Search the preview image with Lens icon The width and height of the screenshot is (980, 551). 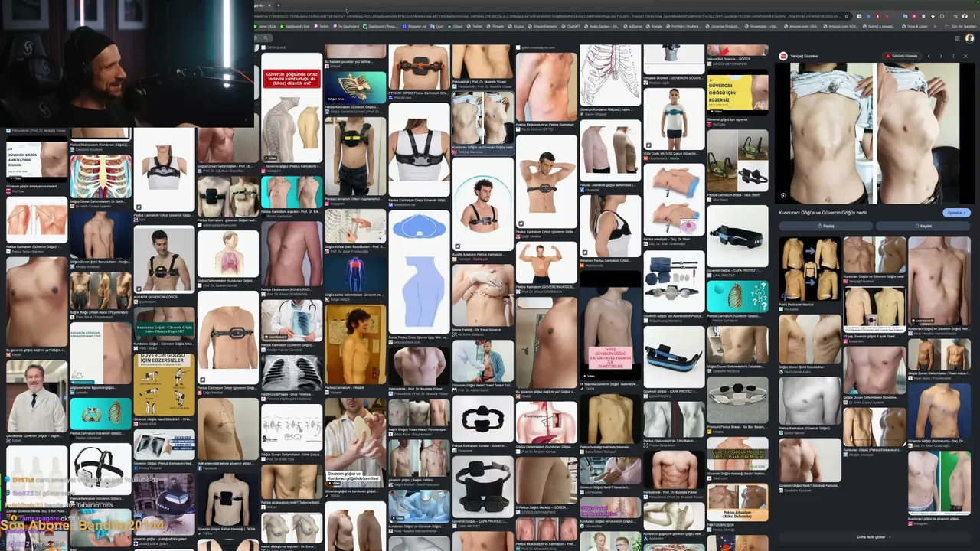point(783,195)
